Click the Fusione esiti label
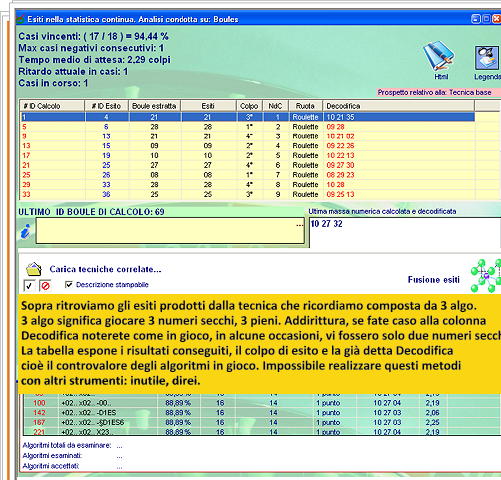The height and width of the screenshot is (480, 501). (434, 280)
